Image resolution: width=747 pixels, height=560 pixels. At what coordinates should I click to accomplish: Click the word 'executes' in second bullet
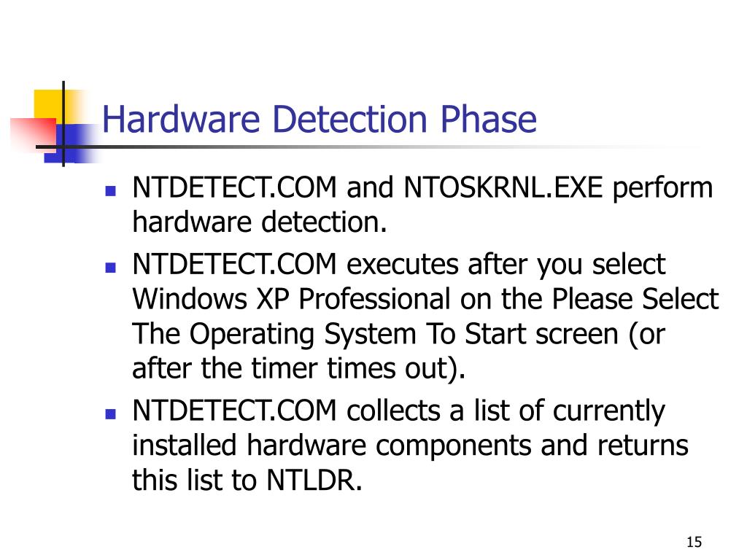[x=402, y=265]
